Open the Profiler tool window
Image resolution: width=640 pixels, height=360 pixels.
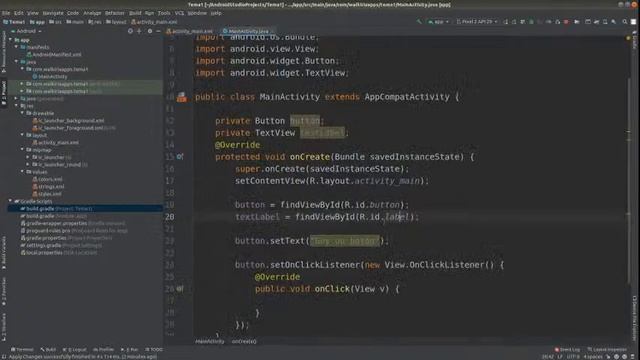[104, 349]
